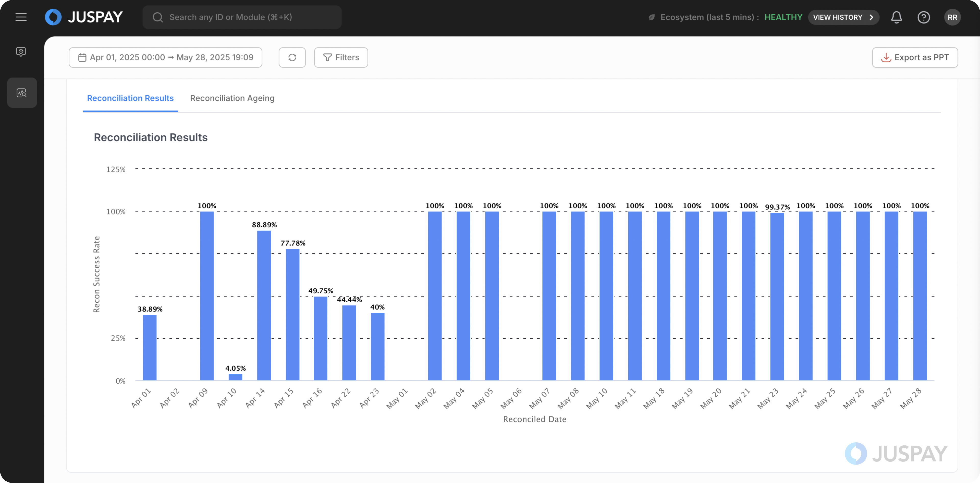Click the May 23 bar labeled 99.37%
This screenshot has width=980, height=486.
click(777, 297)
